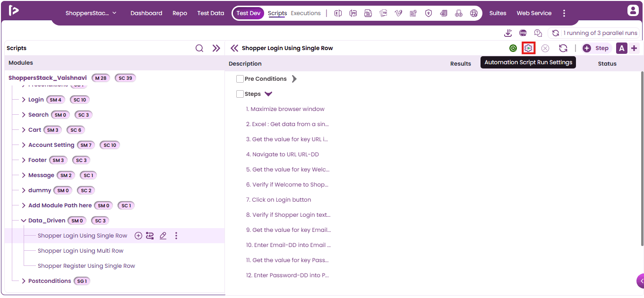Click the flow icon beside Shopper Login Using Single Row
Screen dimensions: 644x298
click(x=150, y=236)
